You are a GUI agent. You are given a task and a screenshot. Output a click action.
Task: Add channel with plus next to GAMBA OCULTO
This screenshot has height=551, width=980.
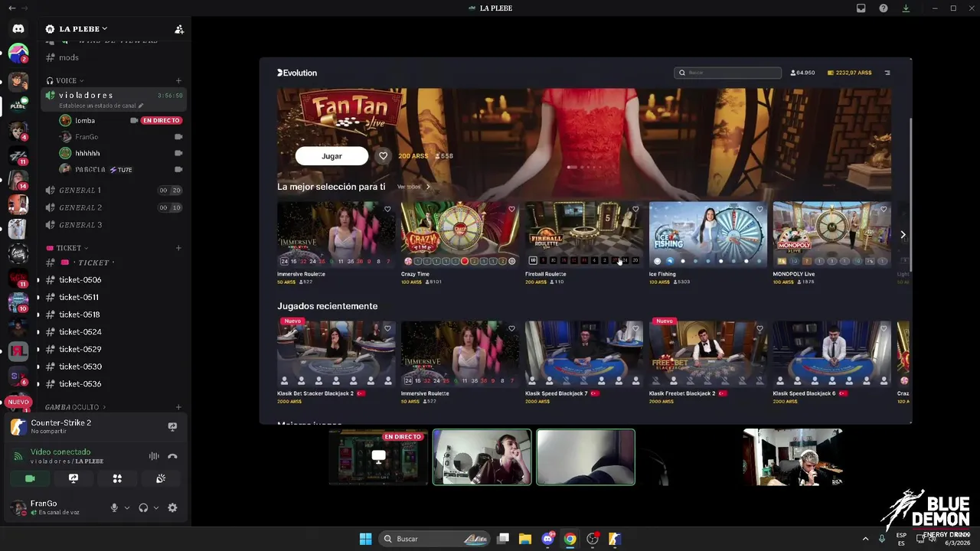coord(178,407)
